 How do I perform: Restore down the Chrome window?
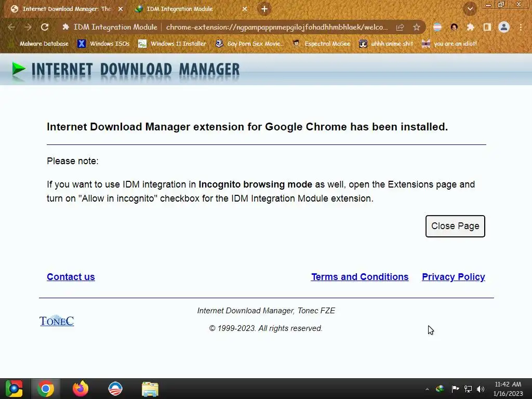(501, 4)
